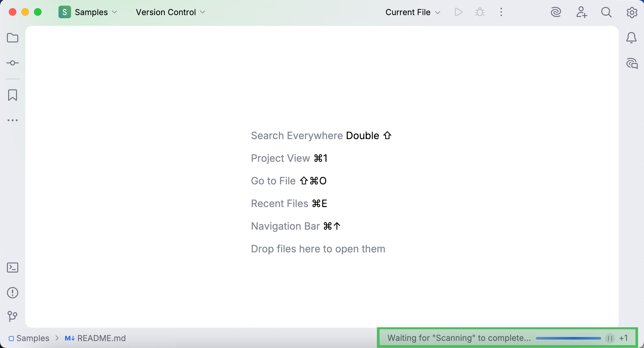Open the Commit tool window
This screenshot has width=644, height=348.
click(13, 63)
